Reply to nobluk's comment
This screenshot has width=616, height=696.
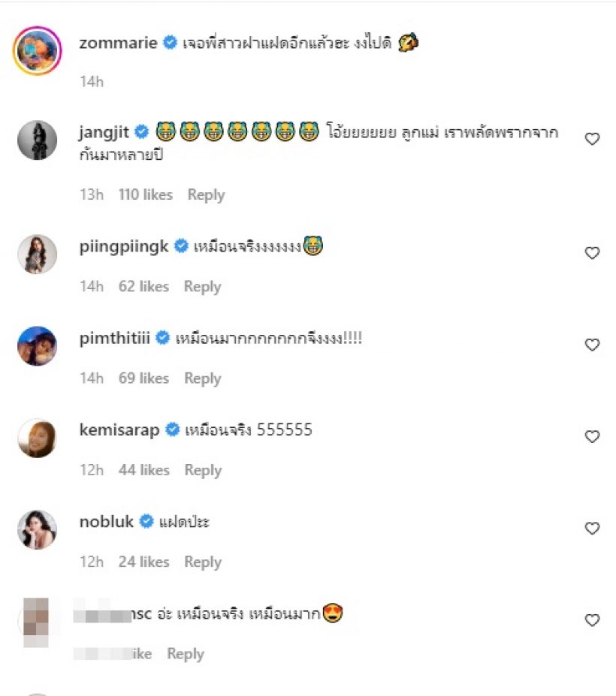tap(203, 562)
